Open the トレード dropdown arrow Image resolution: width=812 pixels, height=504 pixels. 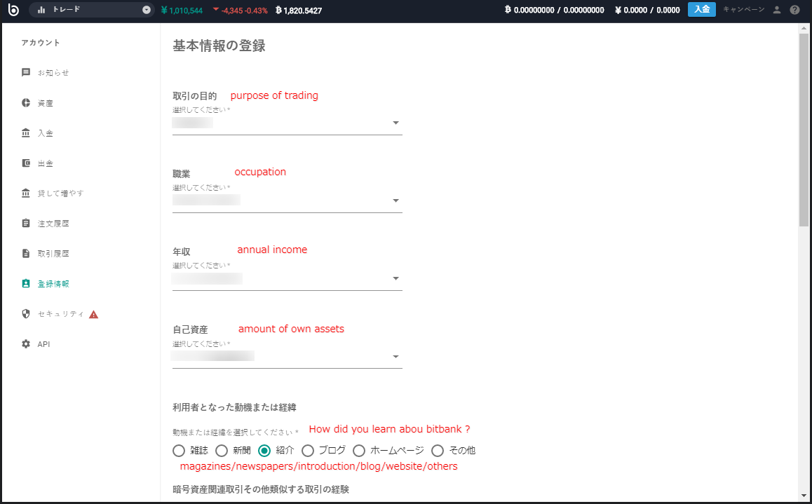point(147,10)
